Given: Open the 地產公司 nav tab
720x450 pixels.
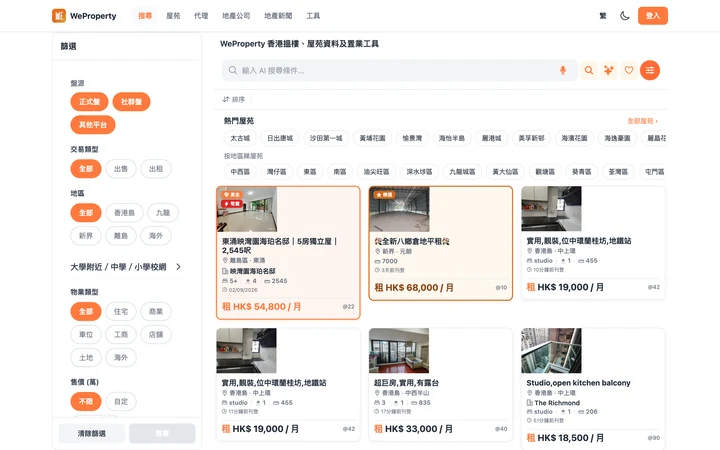Looking at the screenshot, I should [236, 16].
